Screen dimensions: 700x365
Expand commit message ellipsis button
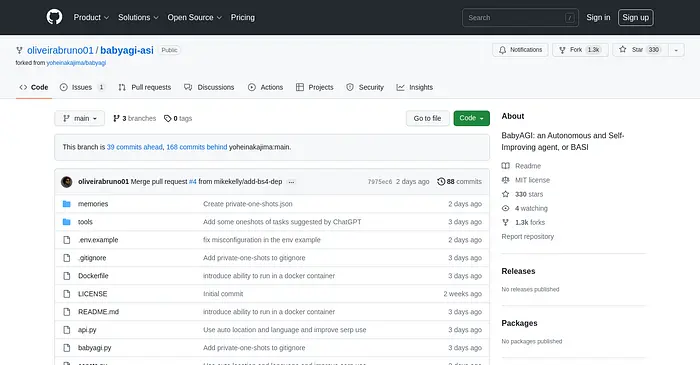[x=292, y=182]
